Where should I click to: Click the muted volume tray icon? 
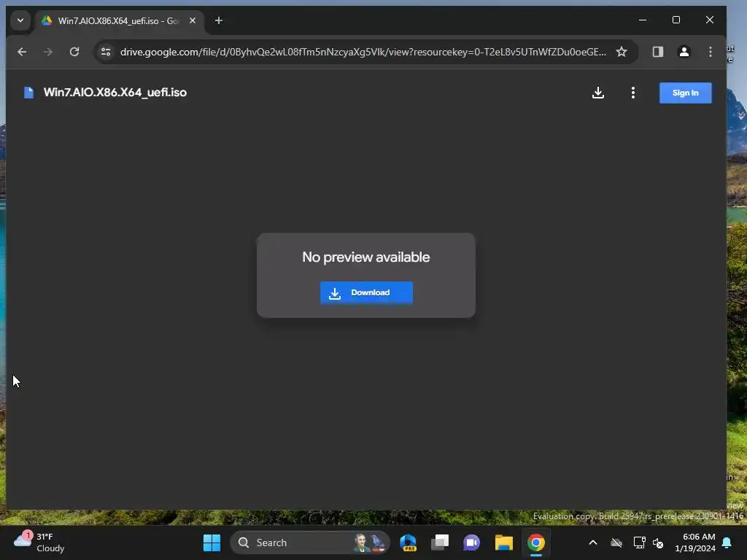click(658, 542)
